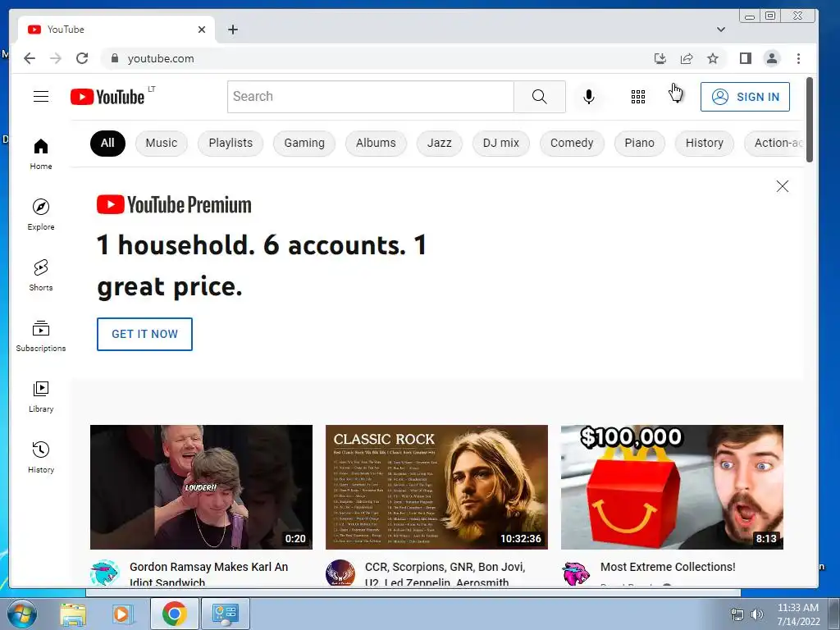
Task: Click the share page icon in address bar
Action: (x=687, y=58)
